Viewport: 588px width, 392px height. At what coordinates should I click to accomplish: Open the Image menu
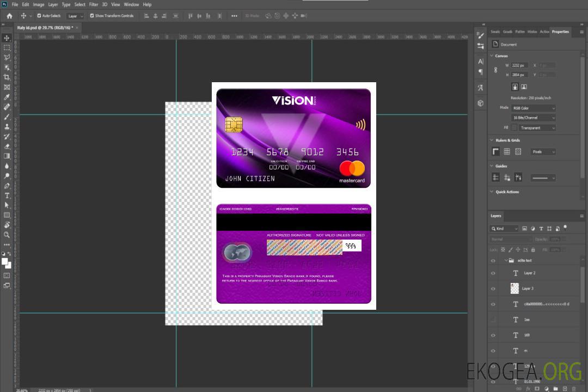pos(38,4)
